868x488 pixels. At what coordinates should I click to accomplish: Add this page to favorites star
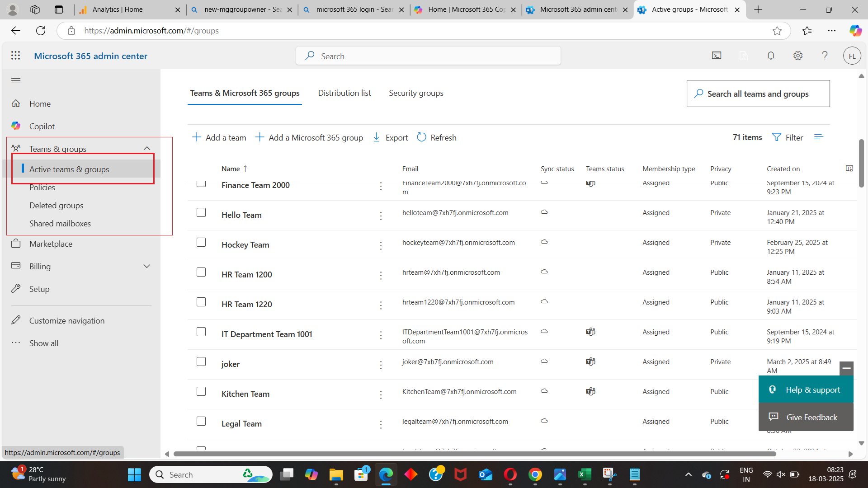(777, 31)
